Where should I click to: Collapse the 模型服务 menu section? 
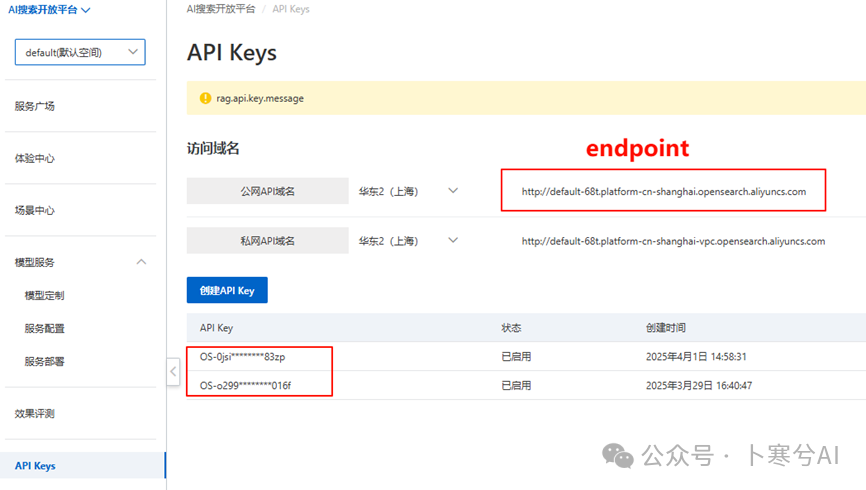pyautogui.click(x=141, y=262)
